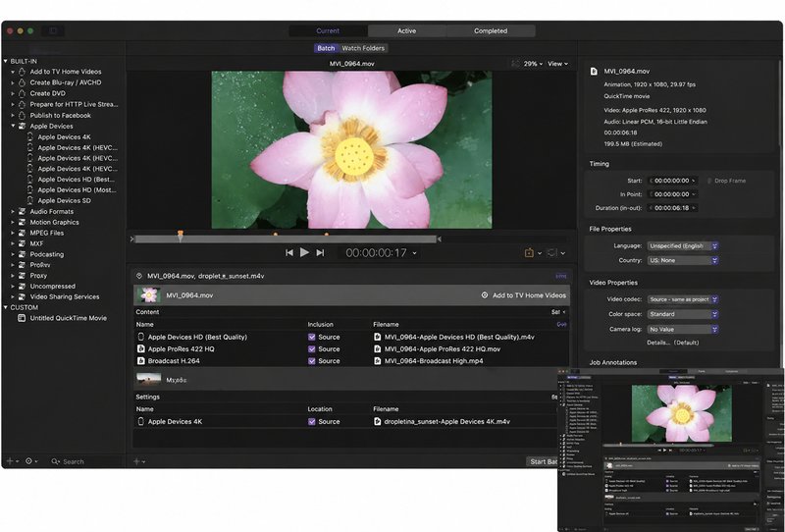Uncheck Source for Broadcast H.264
Screen dimensions: 785x532
312,361
